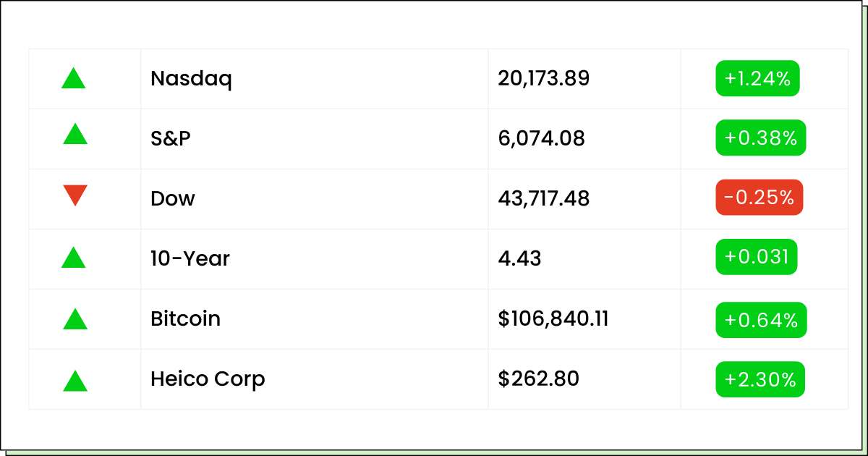
Task: Click the green up arrow beside S&P
Action: point(75,135)
